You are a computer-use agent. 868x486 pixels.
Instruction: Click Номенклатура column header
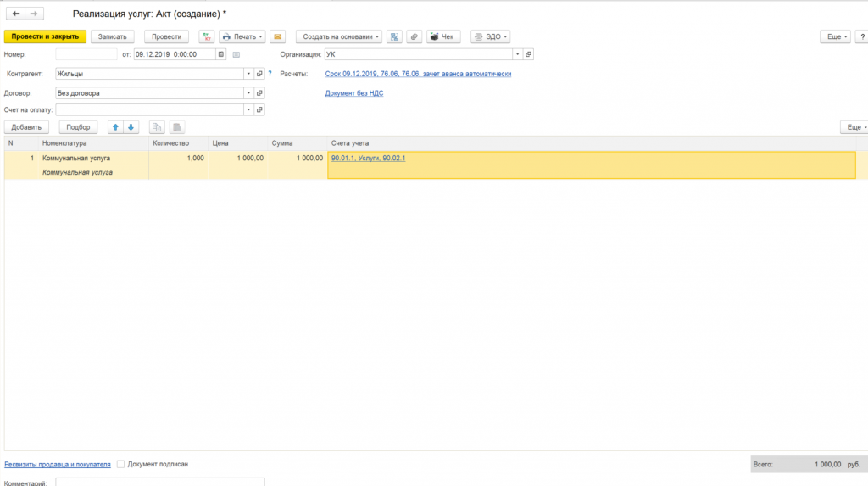click(x=93, y=143)
